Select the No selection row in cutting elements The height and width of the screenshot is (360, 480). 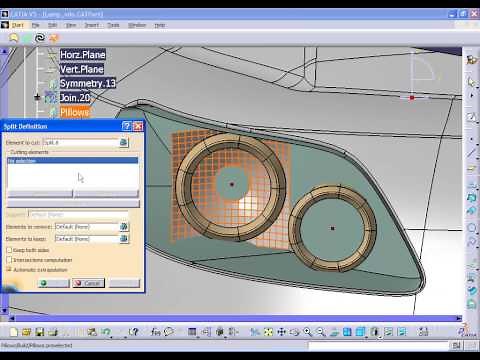tap(72, 161)
